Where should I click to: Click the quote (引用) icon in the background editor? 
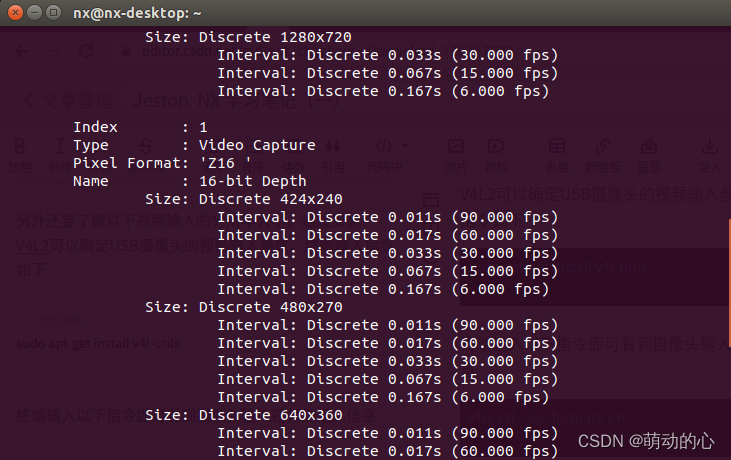click(333, 146)
